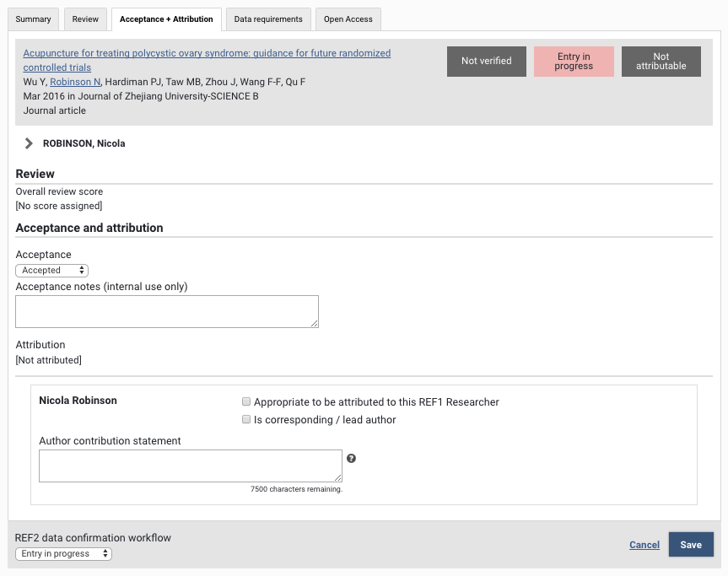The image size is (728, 576).
Task: Click the Not verified status button
Action: pyautogui.click(x=487, y=62)
